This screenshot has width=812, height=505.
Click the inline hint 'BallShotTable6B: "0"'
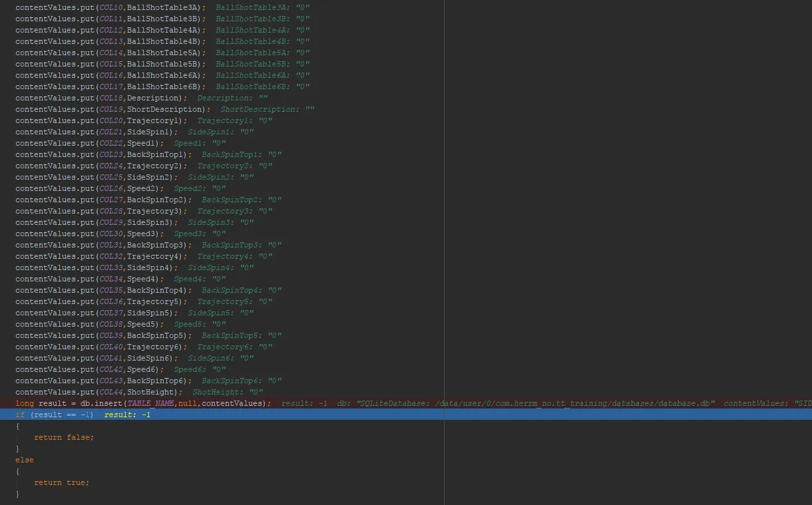[262, 86]
